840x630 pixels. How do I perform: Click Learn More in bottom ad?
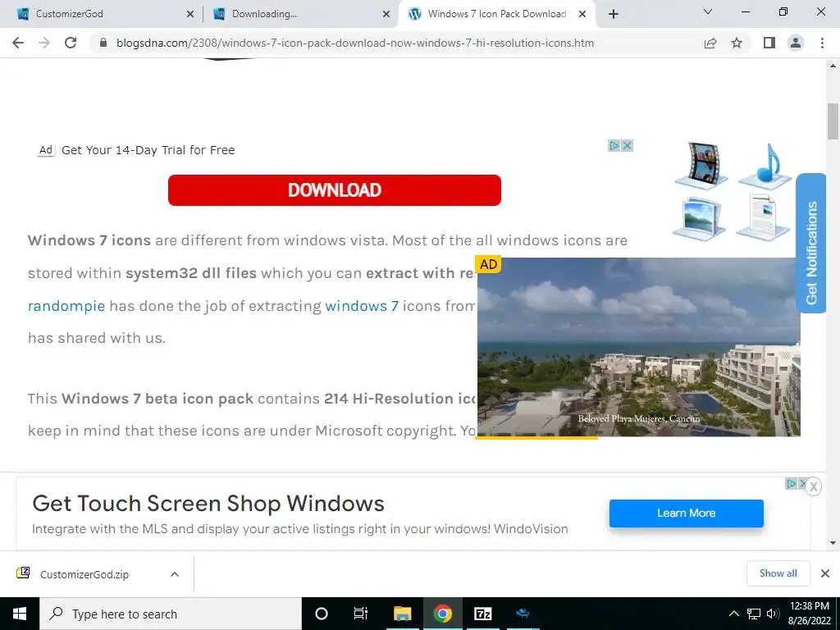(687, 514)
